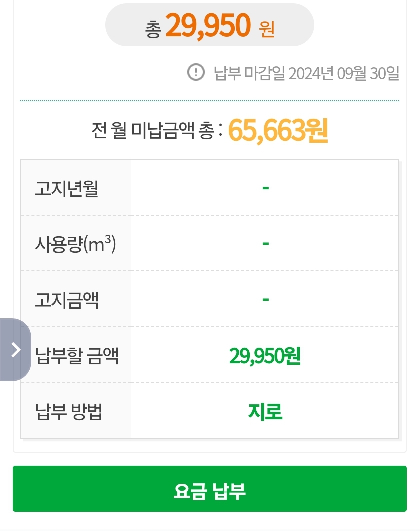Click the dash value beside 고지년월
Screen dimensions: 420x531
[265, 188]
